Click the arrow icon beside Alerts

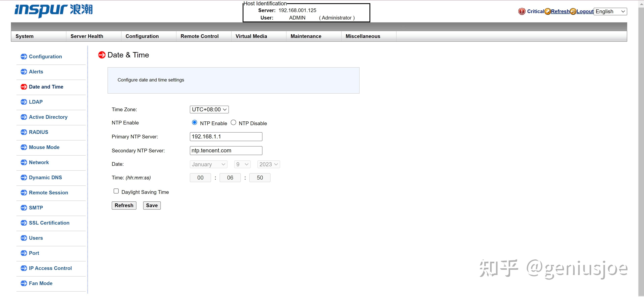pos(24,72)
